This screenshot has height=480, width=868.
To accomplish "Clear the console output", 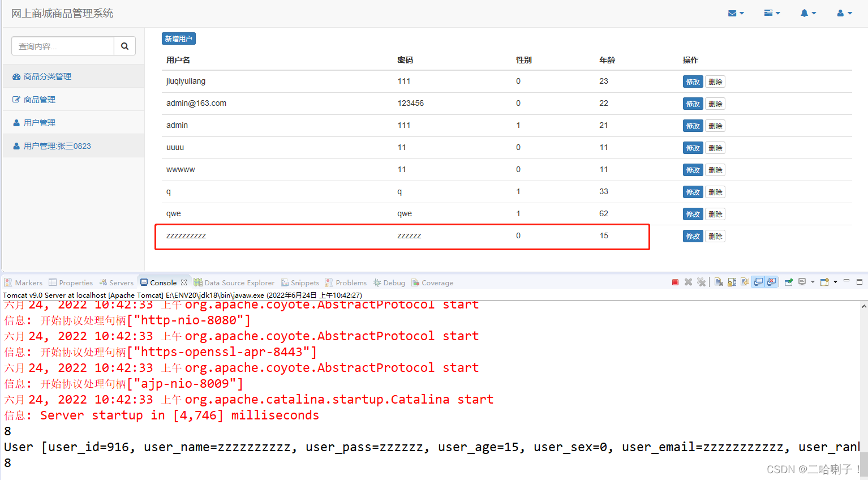I will (x=719, y=282).
